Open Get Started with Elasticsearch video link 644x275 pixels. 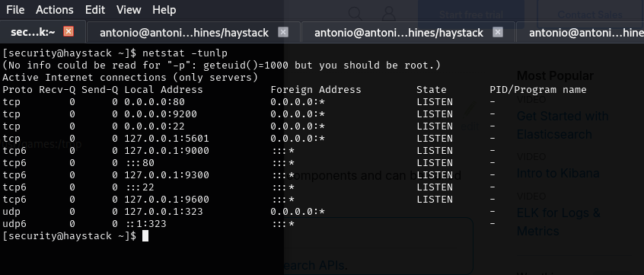[x=563, y=125]
